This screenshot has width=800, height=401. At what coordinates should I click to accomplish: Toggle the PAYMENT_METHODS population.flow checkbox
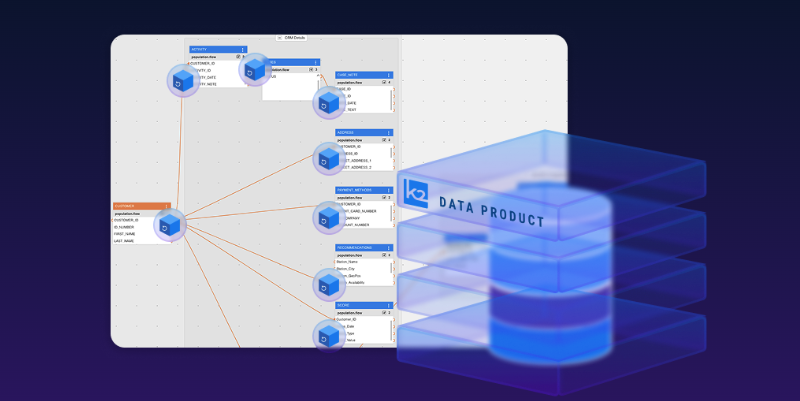click(384, 197)
